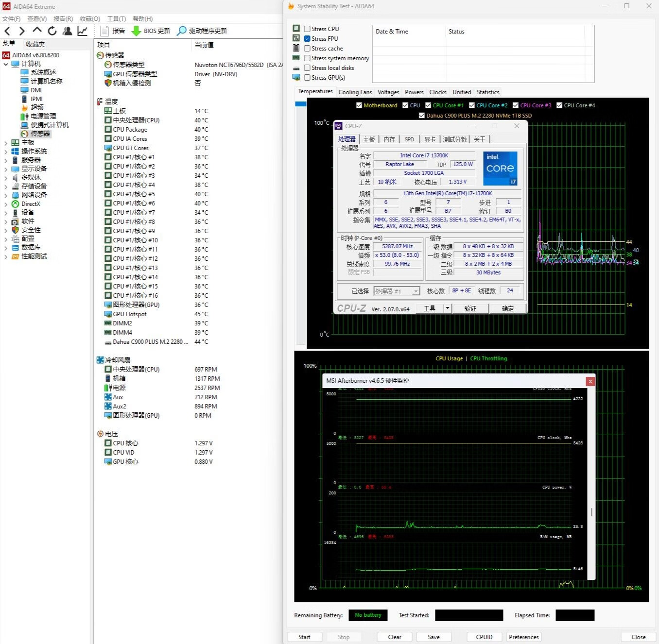Click the 数据库 icon in tree
Image resolution: width=659 pixels, height=644 pixels.
click(x=15, y=247)
